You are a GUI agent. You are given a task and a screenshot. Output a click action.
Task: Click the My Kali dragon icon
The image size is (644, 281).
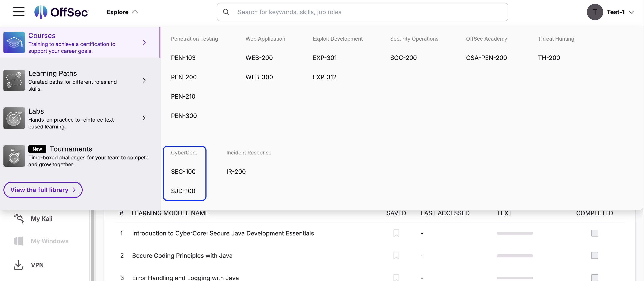click(x=18, y=218)
